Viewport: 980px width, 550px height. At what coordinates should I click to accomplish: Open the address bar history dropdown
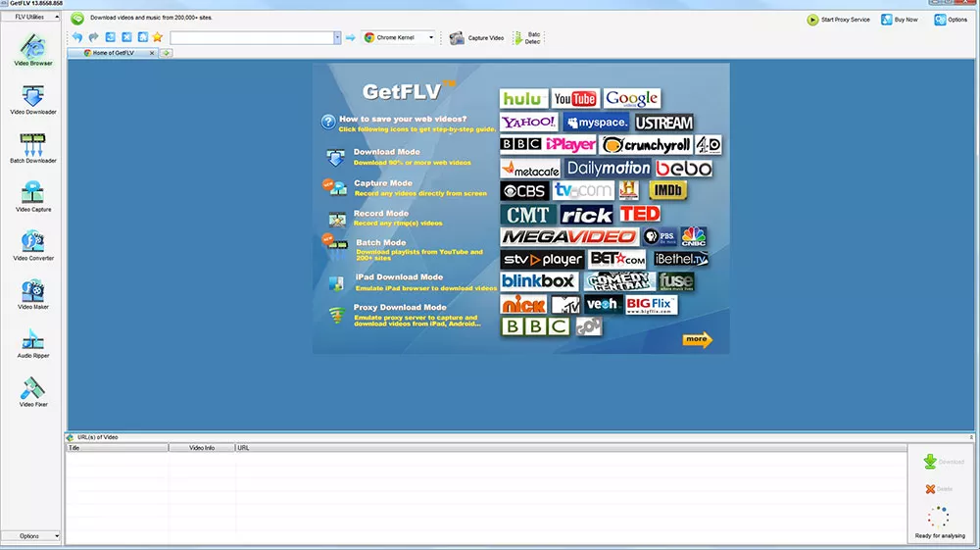[337, 37]
